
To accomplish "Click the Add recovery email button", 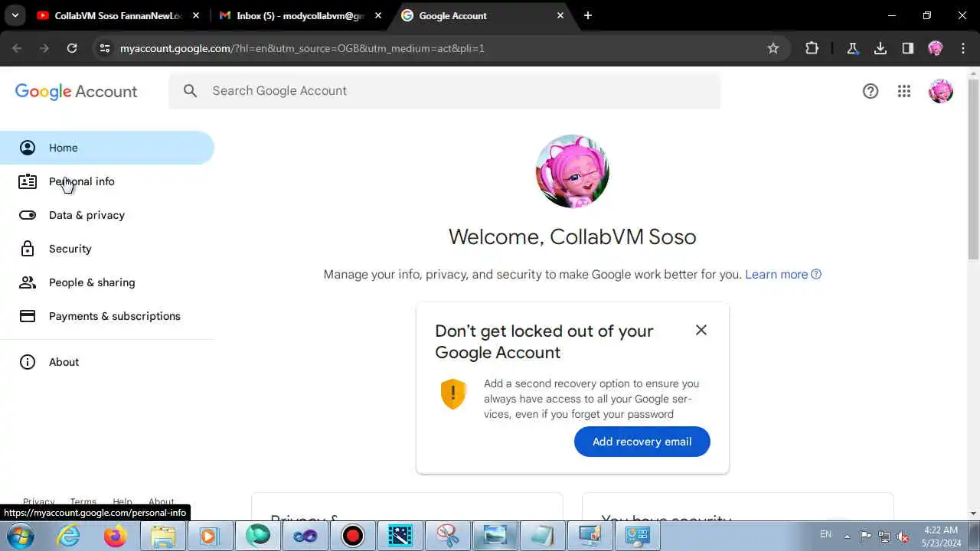I will (x=642, y=442).
